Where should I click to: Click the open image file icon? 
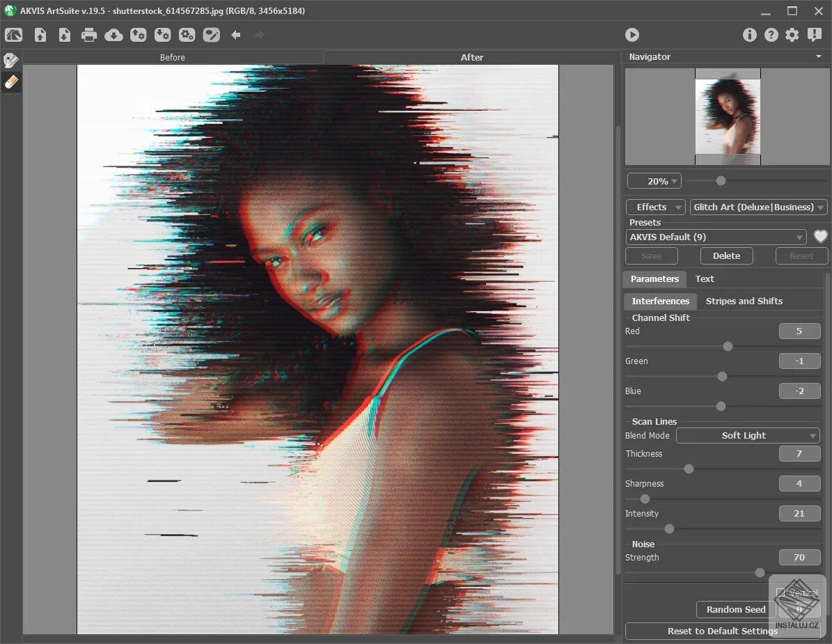click(x=40, y=35)
